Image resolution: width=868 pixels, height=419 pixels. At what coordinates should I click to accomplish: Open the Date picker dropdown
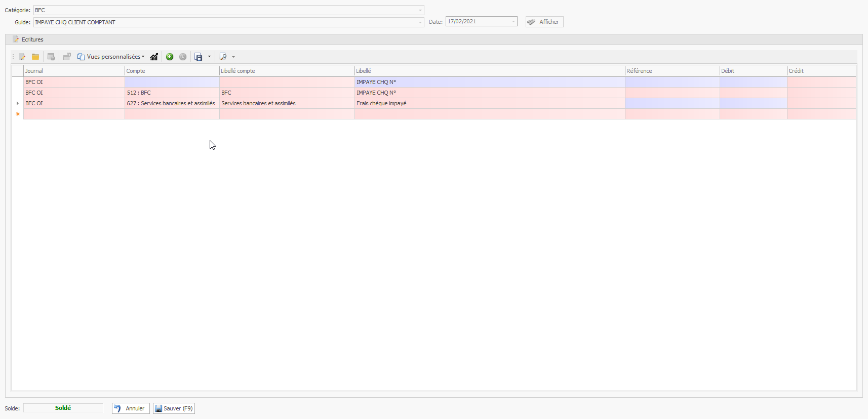tap(513, 21)
